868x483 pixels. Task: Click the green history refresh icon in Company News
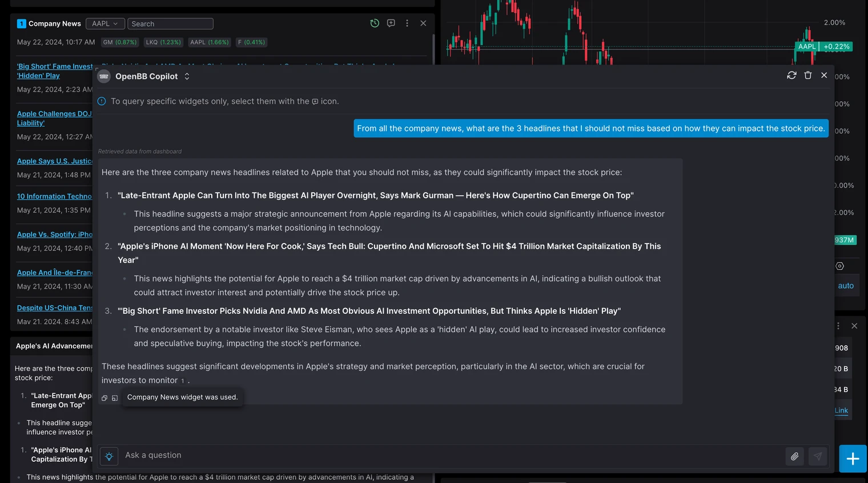[375, 23]
